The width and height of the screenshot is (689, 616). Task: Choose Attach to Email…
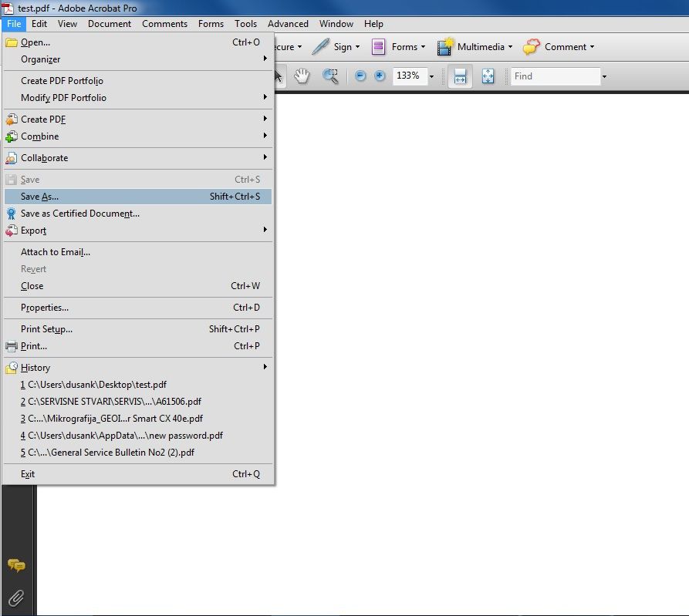pyautogui.click(x=138, y=252)
